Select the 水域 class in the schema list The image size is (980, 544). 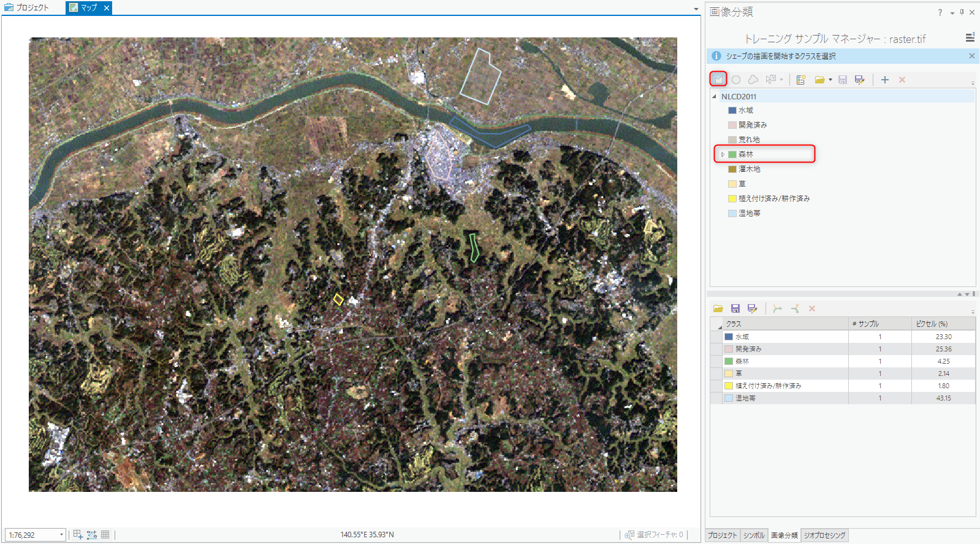coord(745,110)
